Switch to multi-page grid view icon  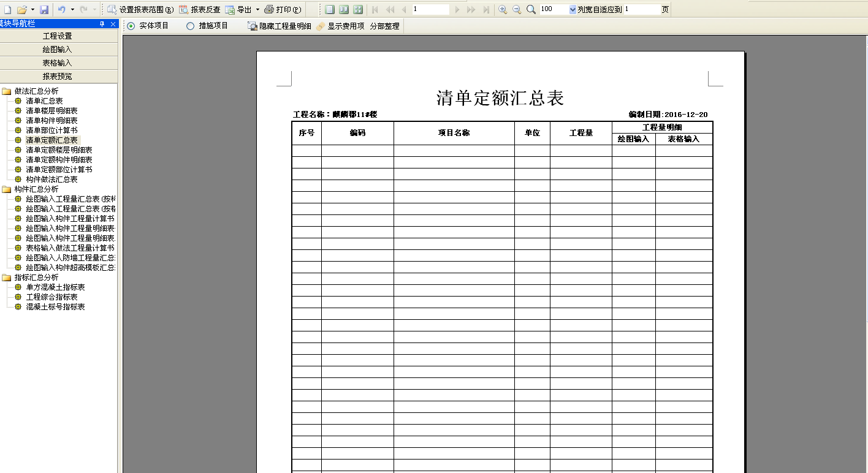coord(358,10)
